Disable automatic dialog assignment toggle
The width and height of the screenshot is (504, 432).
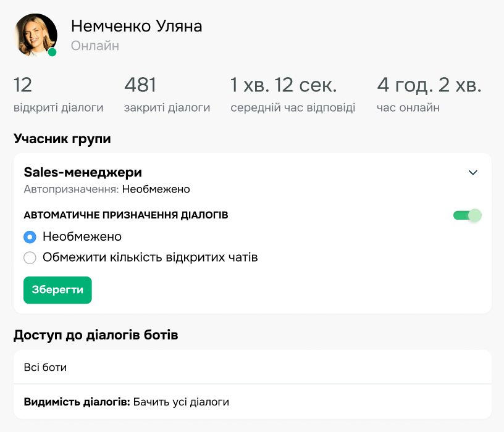[x=468, y=215]
